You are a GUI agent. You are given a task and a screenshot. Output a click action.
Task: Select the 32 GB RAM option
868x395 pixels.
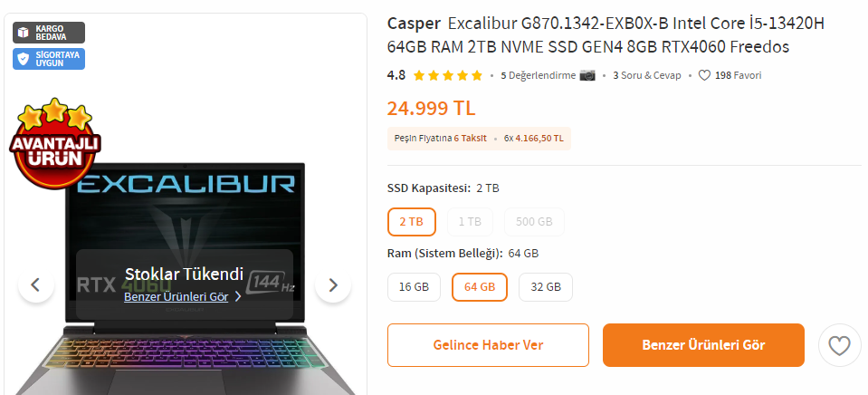[x=546, y=287]
